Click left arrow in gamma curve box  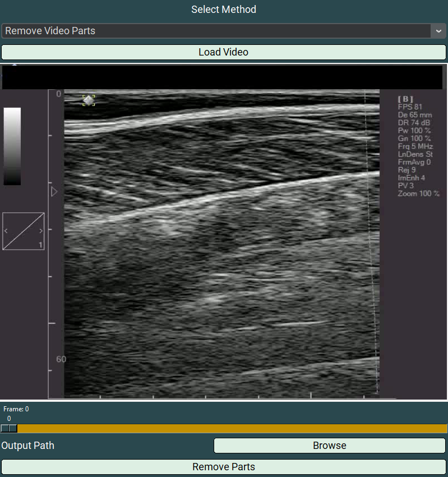coord(6,231)
